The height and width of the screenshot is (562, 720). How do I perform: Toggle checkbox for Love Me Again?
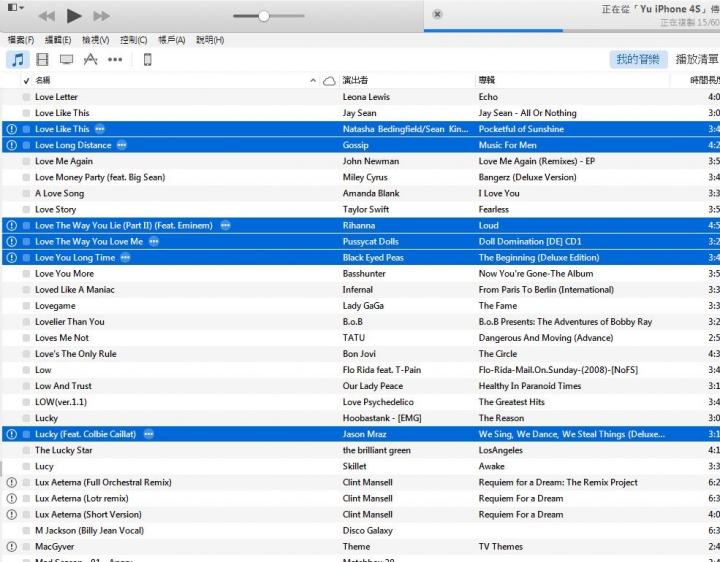pos(26,162)
